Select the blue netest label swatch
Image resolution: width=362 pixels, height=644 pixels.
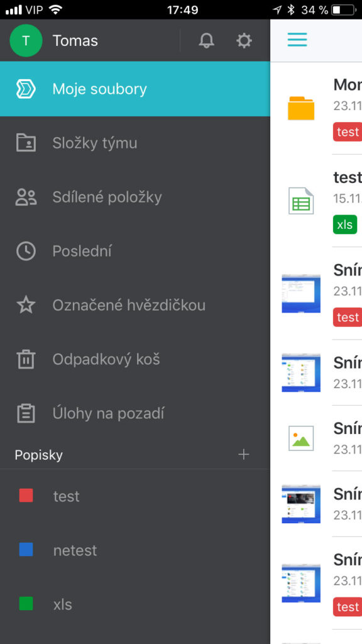pos(26,550)
